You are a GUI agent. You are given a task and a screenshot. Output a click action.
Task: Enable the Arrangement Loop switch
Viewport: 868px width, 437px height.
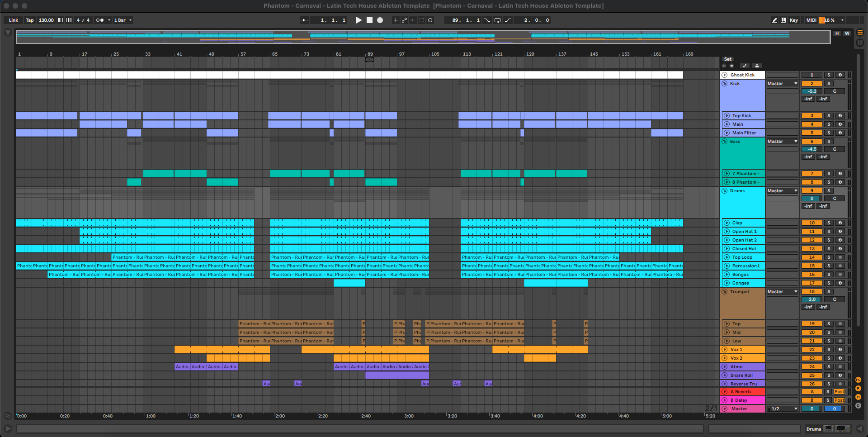[497, 20]
